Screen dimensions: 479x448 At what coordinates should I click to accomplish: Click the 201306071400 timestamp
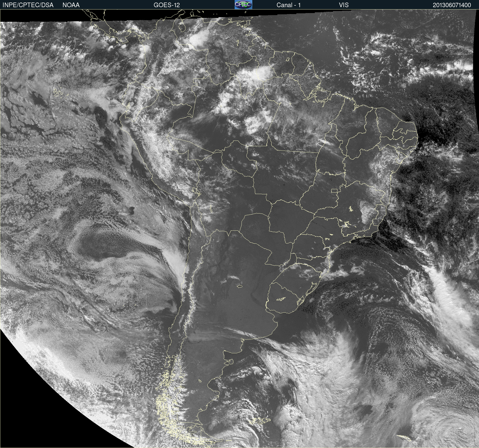point(452,5)
